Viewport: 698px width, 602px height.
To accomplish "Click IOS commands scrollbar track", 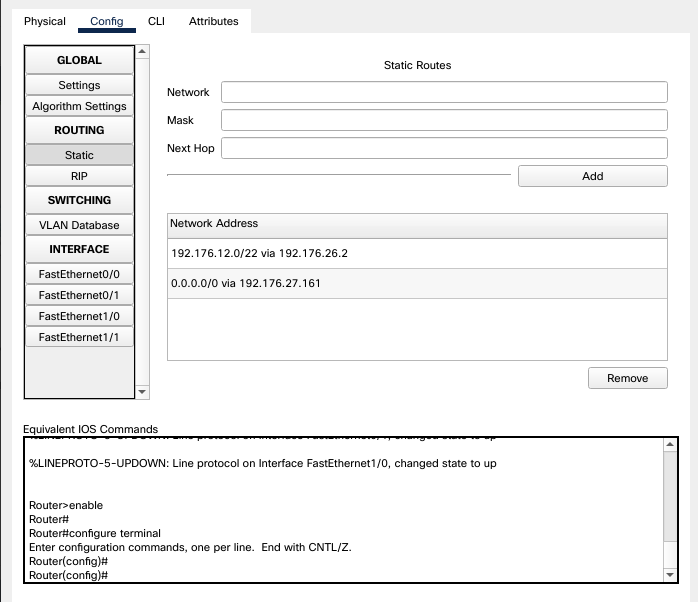I will [x=670, y=509].
